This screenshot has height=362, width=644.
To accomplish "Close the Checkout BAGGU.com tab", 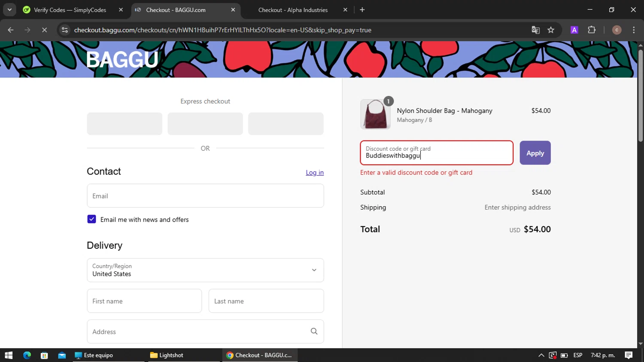I will point(233,10).
